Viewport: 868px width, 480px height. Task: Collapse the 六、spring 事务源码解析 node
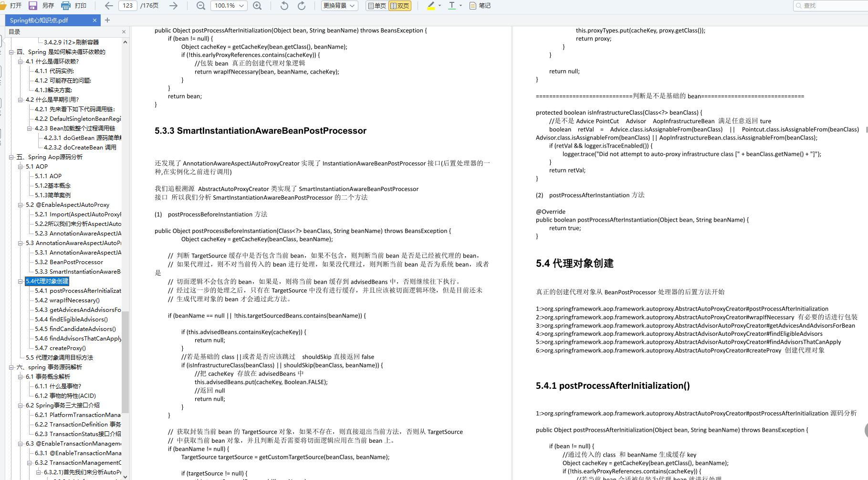pos(11,367)
